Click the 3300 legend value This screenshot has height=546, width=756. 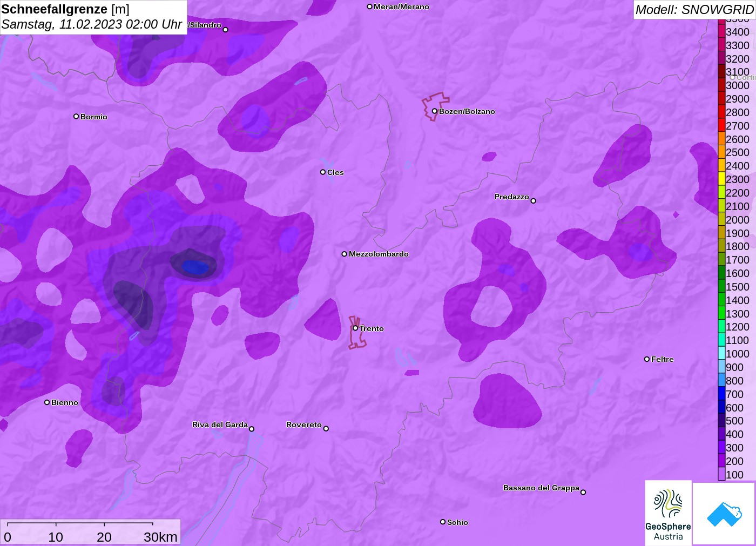pyautogui.click(x=737, y=45)
